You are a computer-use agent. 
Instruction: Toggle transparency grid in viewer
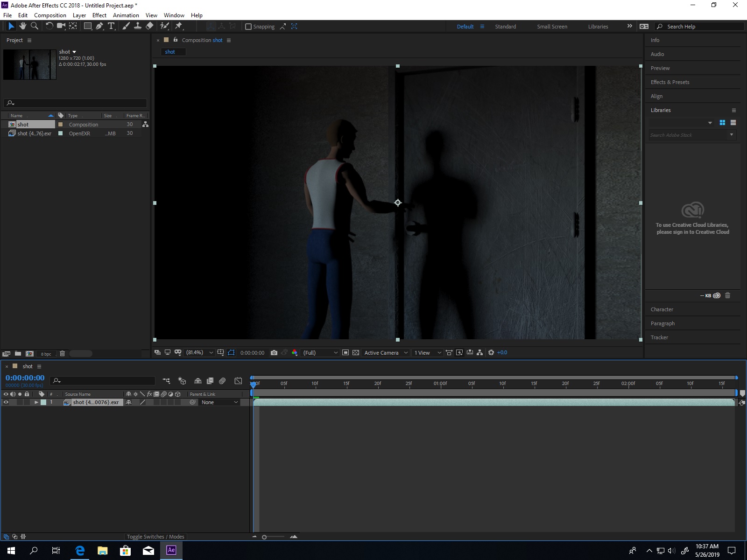[356, 353]
